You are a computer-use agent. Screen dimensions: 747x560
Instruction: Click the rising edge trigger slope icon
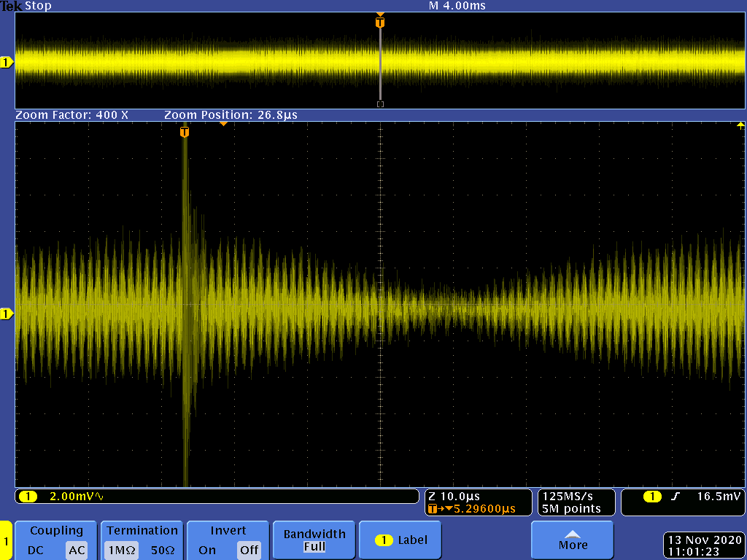pos(676,497)
